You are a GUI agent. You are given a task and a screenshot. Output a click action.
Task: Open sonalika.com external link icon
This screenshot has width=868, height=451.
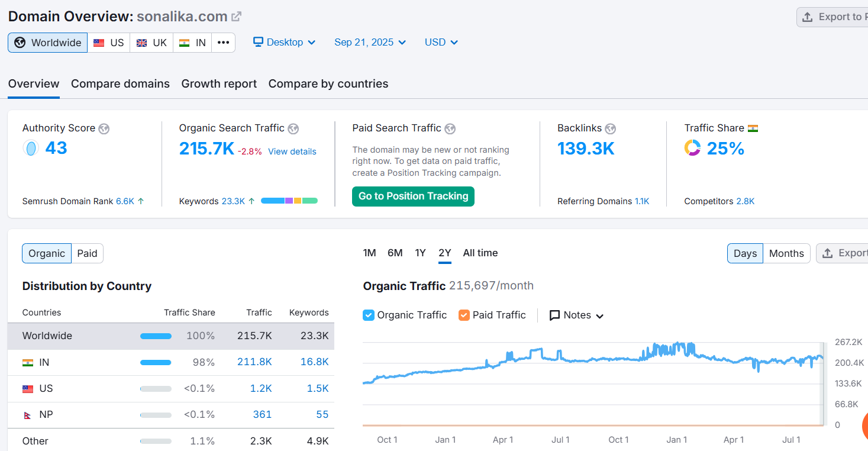[x=236, y=17]
